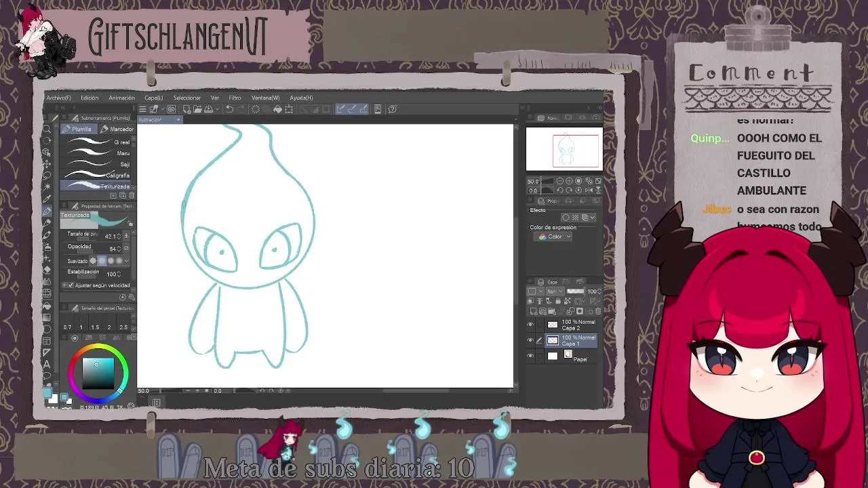The width and height of the screenshot is (868, 488).
Task: Click the Open file folder icon
Action: (197, 109)
